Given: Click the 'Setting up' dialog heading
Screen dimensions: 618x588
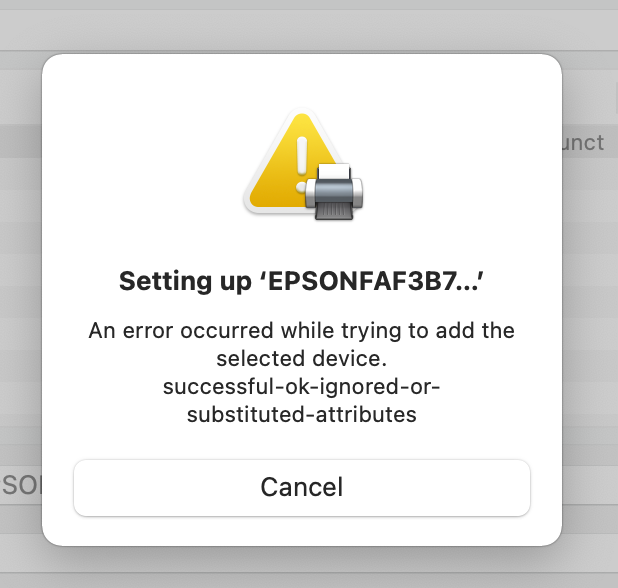Looking at the screenshot, I should click(x=302, y=281).
